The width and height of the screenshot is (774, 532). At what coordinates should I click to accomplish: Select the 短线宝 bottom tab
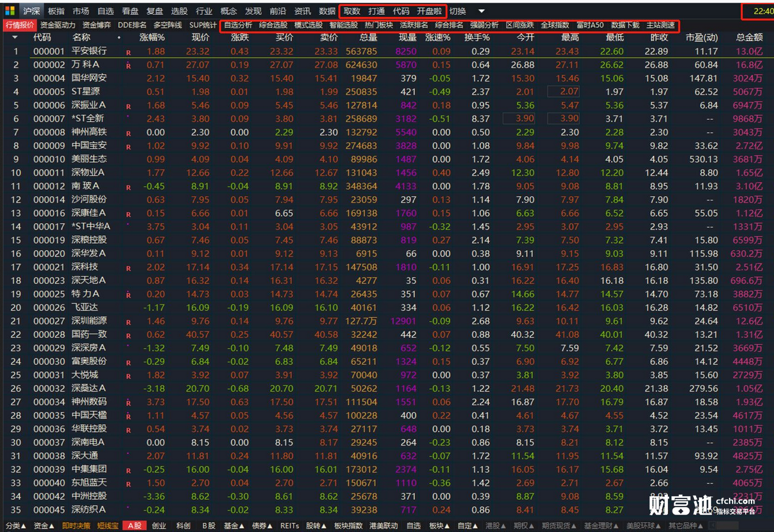[x=107, y=526]
